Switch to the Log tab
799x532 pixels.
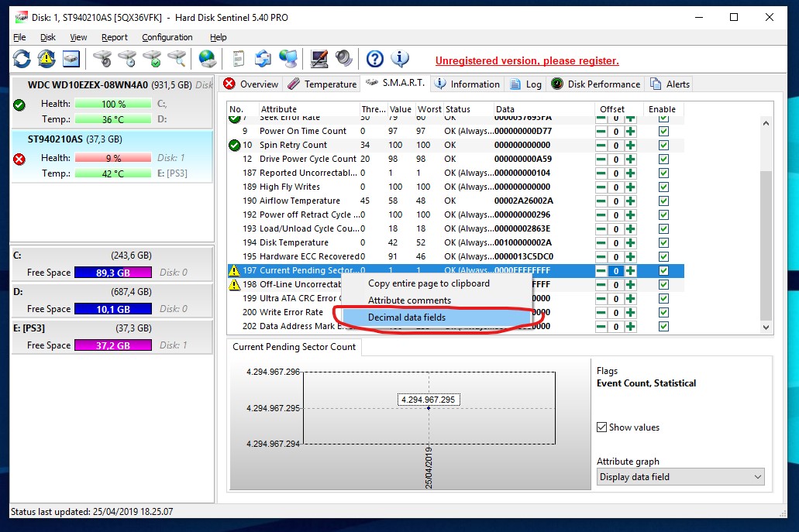coord(526,84)
